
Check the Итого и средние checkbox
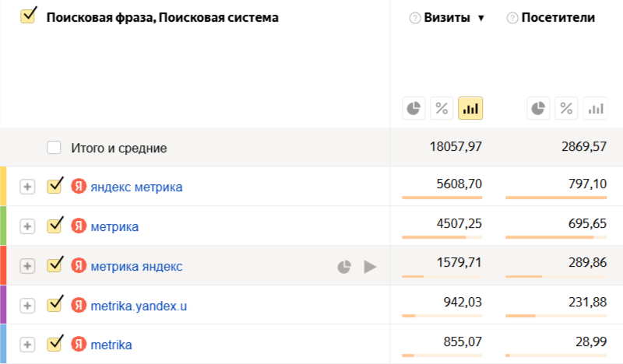coord(54,147)
